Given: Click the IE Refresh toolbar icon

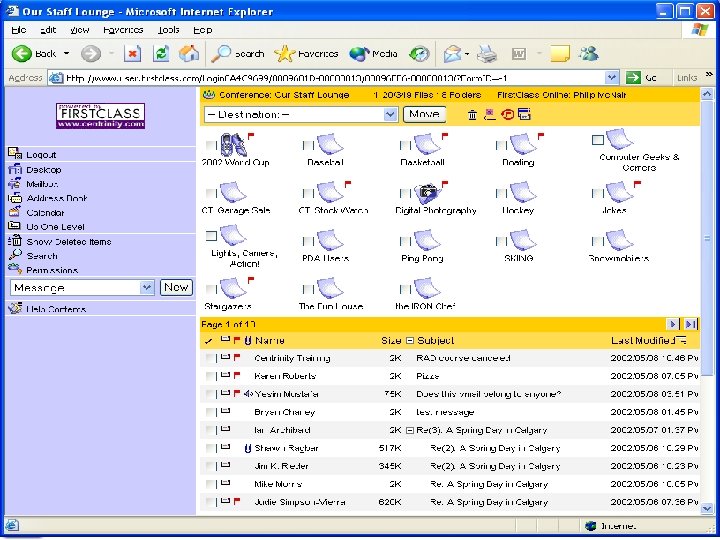Looking at the screenshot, I should 160,54.
